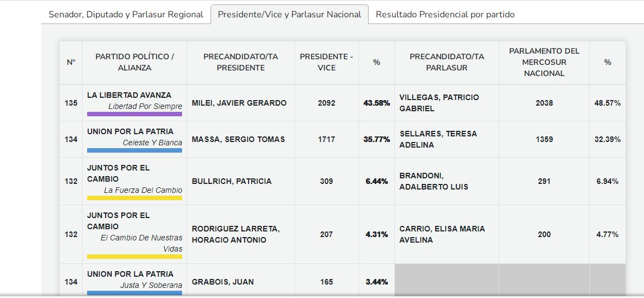Click the Nº column header
The width and height of the screenshot is (644, 298).
point(71,62)
